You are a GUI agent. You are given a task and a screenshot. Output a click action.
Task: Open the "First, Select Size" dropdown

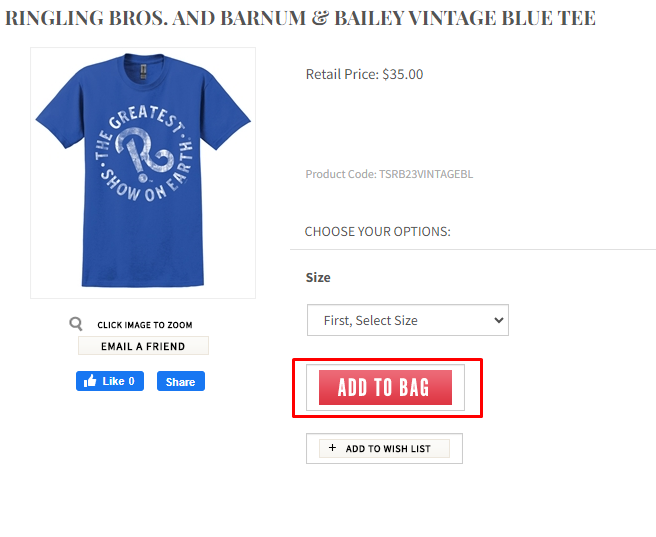pyautogui.click(x=407, y=320)
